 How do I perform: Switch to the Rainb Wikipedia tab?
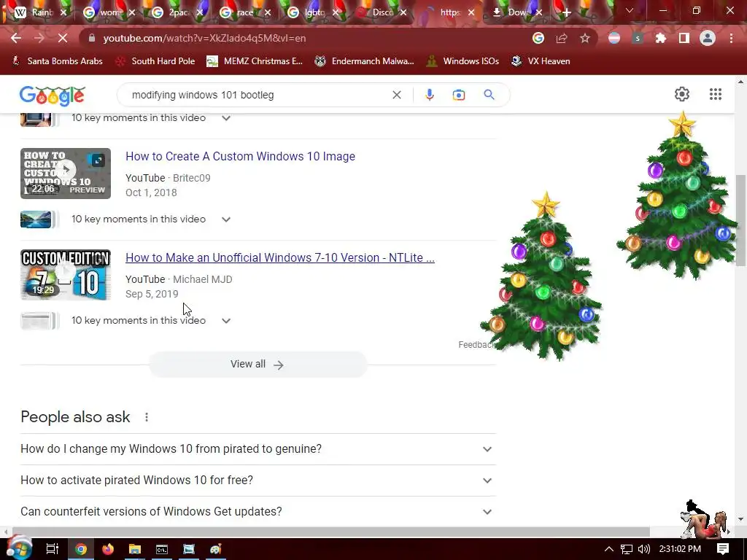click(x=40, y=12)
